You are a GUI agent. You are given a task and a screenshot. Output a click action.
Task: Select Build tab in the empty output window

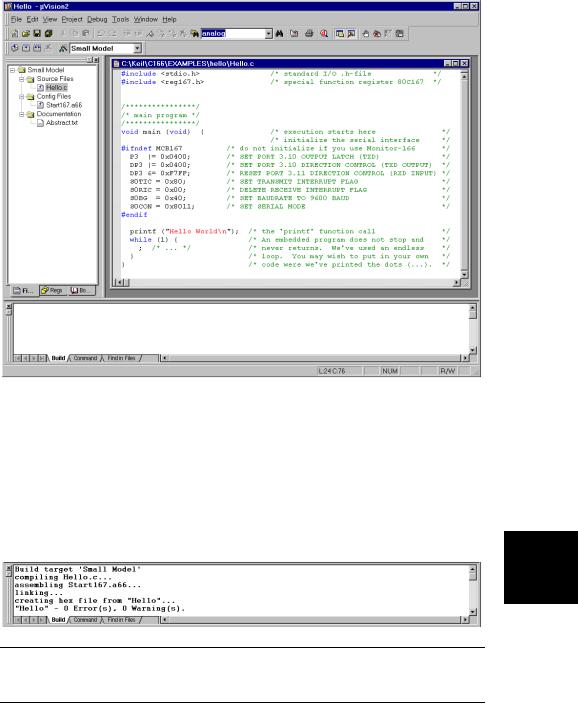click(x=58, y=358)
